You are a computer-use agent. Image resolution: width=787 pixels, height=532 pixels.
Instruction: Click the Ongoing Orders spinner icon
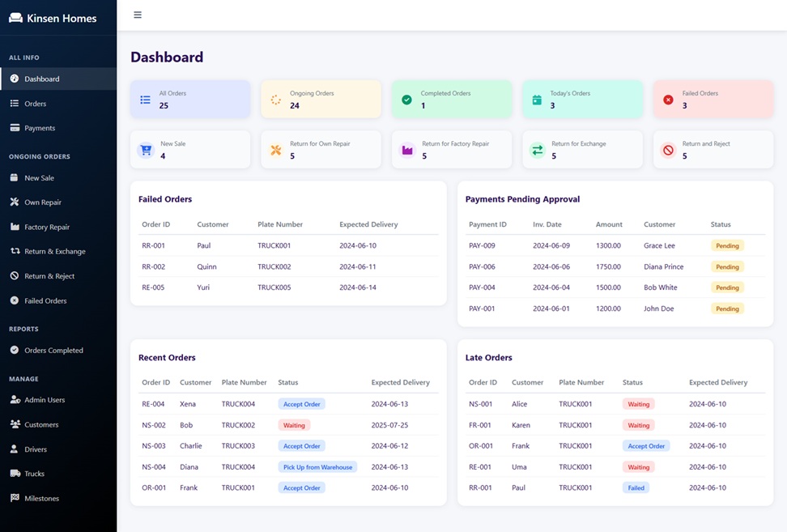tap(275, 100)
